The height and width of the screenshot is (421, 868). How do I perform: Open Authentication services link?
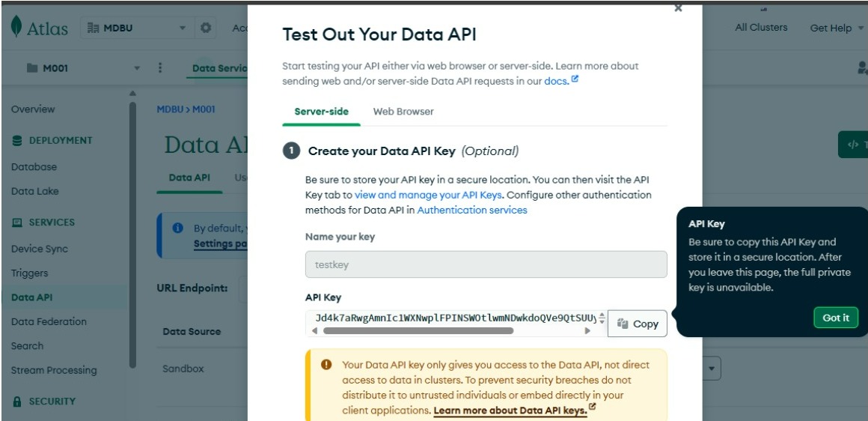472,210
